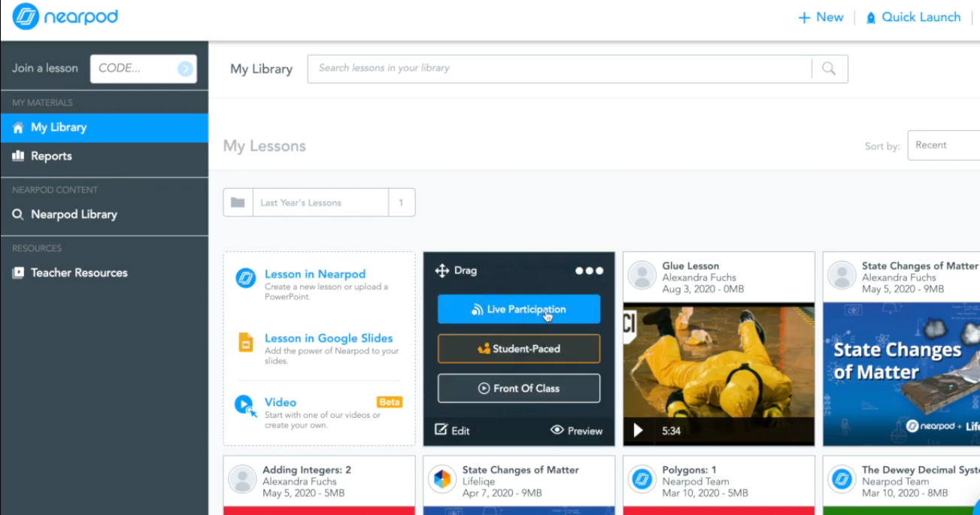Image resolution: width=980 pixels, height=515 pixels.
Task: Click the Nearpod logo
Action: [x=65, y=17]
